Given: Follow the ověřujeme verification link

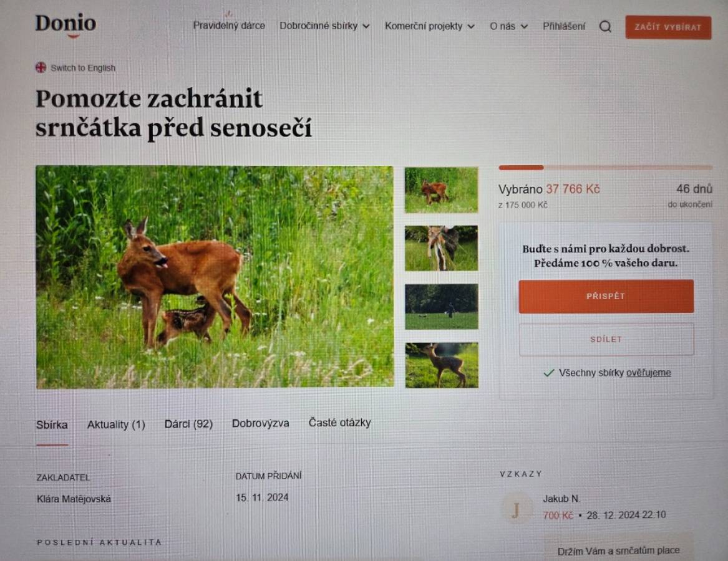Looking at the screenshot, I should [648, 373].
